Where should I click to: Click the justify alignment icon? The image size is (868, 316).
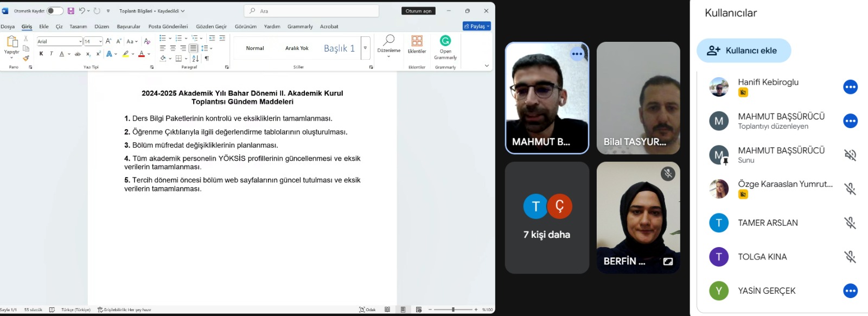click(x=193, y=48)
